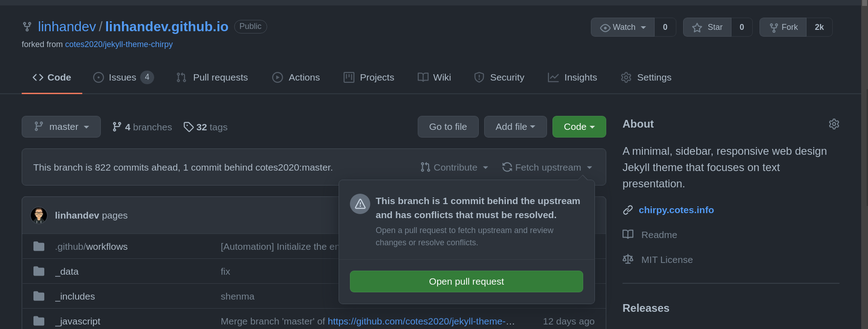Click the gear icon beside About
The height and width of the screenshot is (329, 868).
[x=834, y=124]
